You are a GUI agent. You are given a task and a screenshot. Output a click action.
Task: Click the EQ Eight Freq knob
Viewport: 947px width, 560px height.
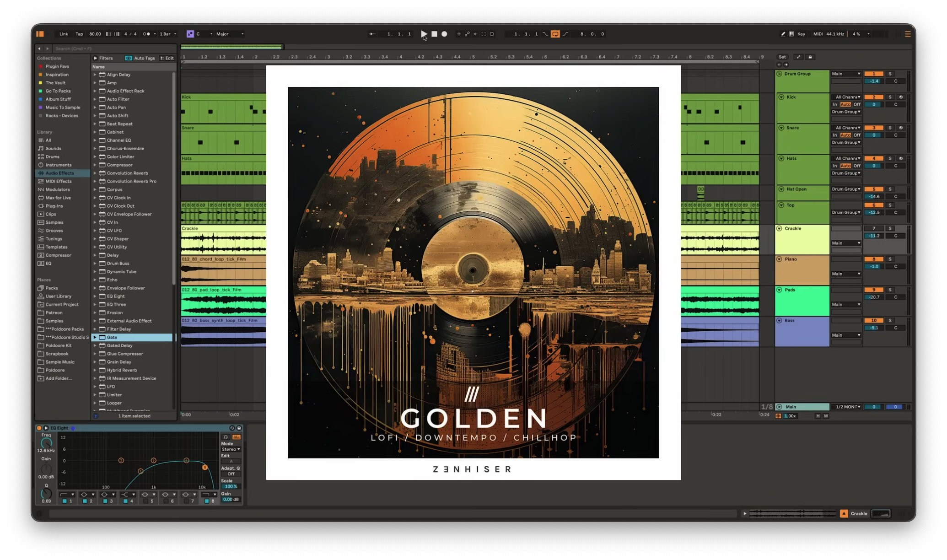click(46, 443)
